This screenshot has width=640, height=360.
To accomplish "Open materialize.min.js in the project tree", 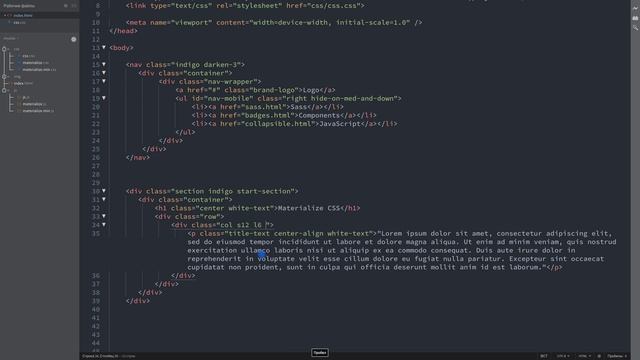I will 38,111.
